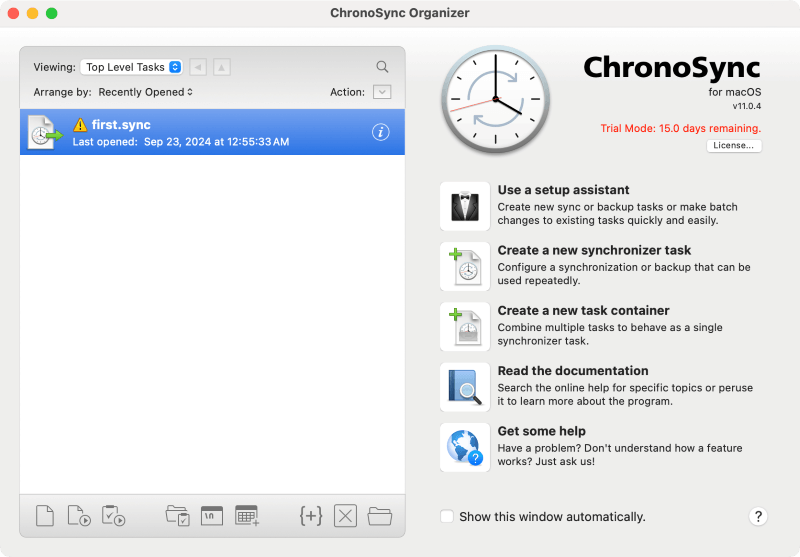Click the yellow minimize window button
The height and width of the screenshot is (557, 800).
[32, 13]
